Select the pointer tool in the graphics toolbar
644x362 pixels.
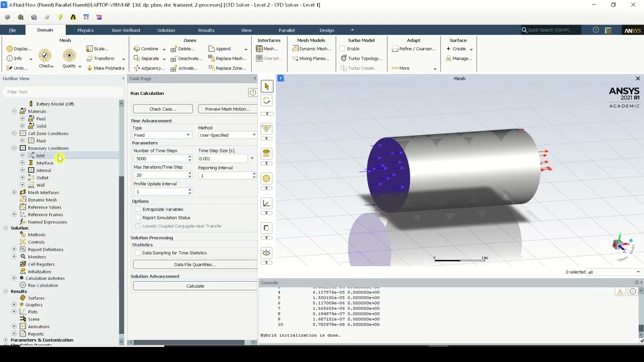pyautogui.click(x=266, y=86)
